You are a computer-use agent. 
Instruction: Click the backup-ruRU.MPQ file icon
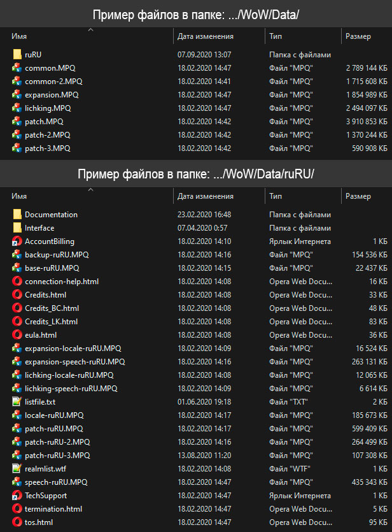tap(17, 254)
